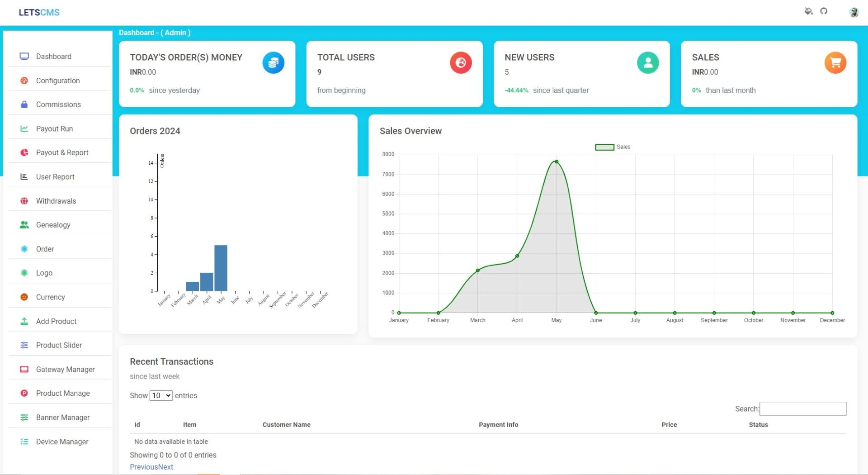The image size is (868, 475).
Task: Open the paint bucket icon in the header
Action: (808, 11)
